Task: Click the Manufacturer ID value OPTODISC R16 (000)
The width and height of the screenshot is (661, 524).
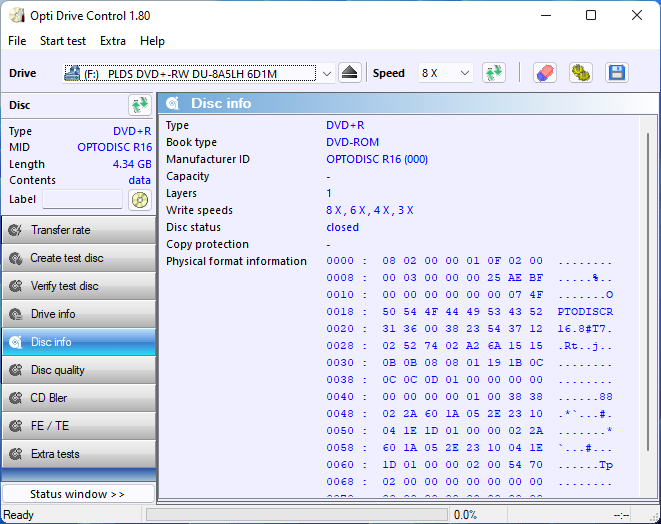Action: pos(377,159)
